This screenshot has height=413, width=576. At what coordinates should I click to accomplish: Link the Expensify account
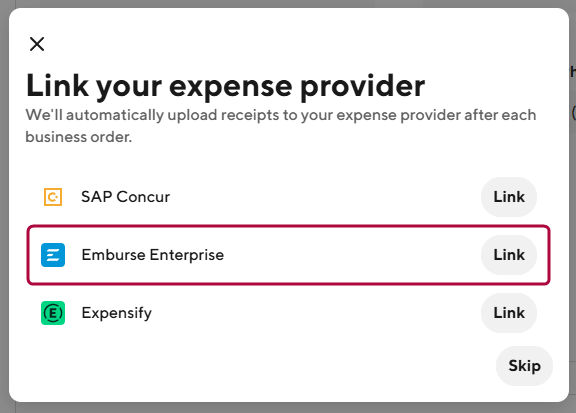click(x=509, y=313)
